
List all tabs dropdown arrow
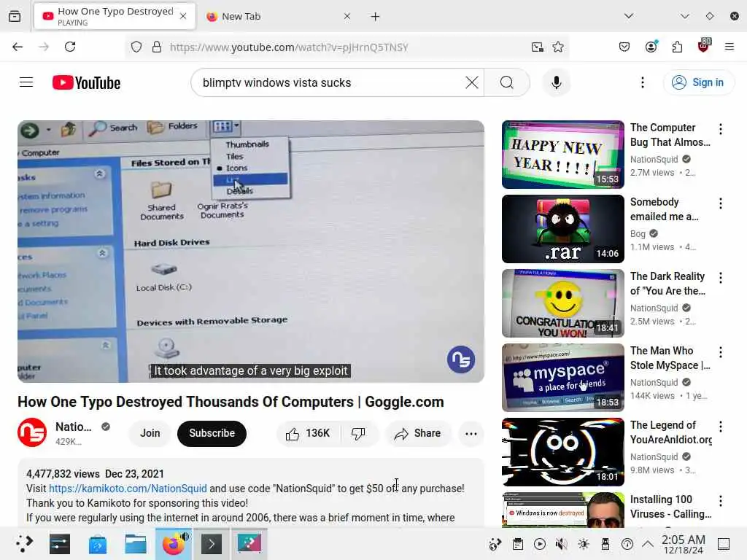[629, 16]
